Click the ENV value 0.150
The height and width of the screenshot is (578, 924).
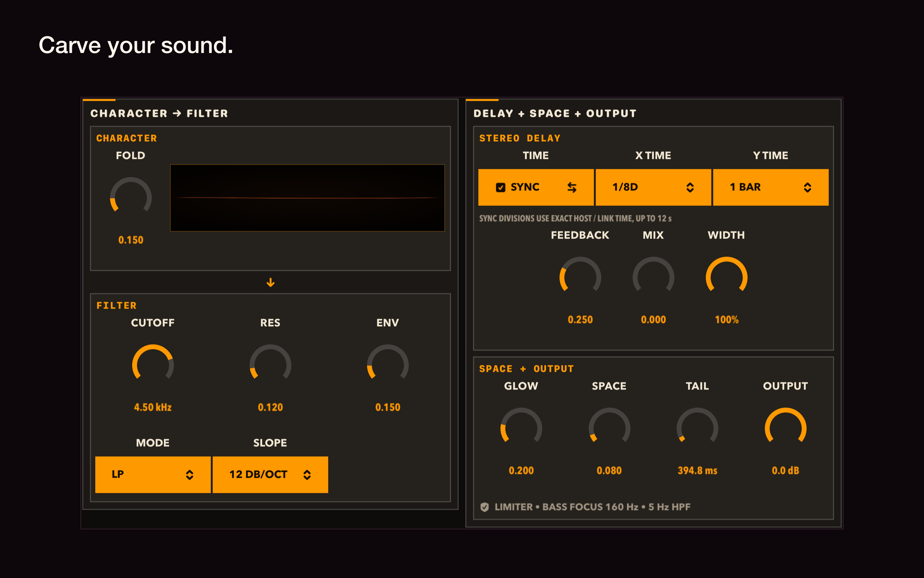[388, 407]
